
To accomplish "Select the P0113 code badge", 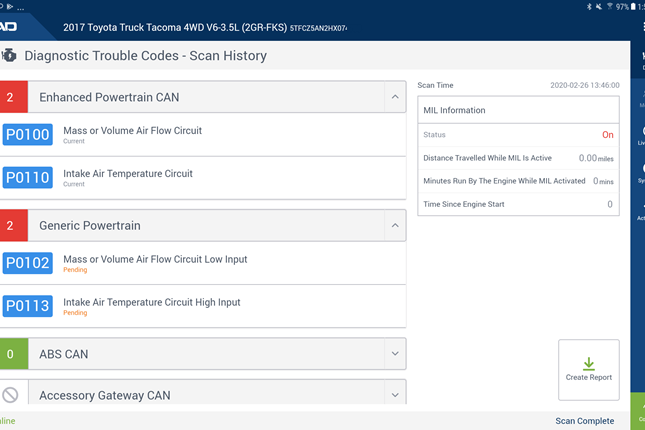I will pyautogui.click(x=27, y=306).
